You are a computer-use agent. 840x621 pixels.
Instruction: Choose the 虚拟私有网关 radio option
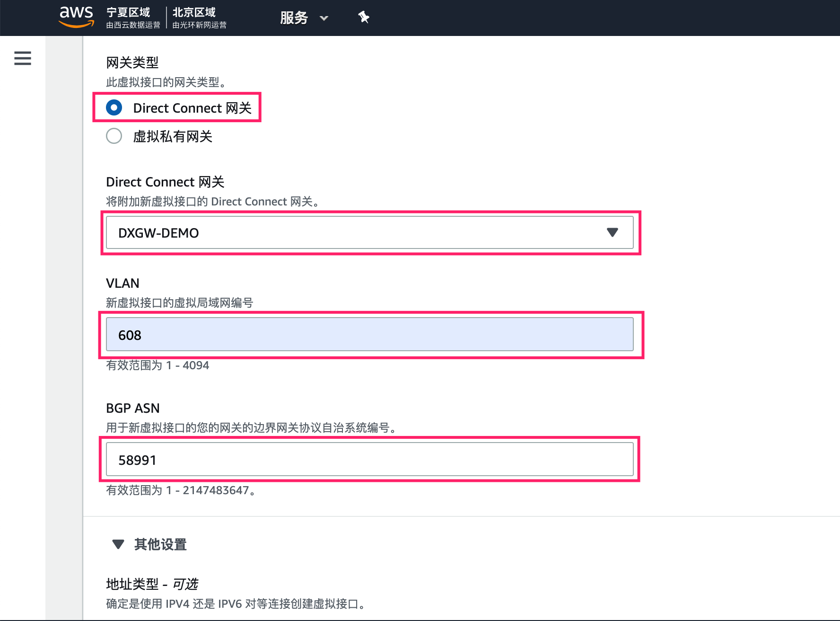click(x=114, y=136)
